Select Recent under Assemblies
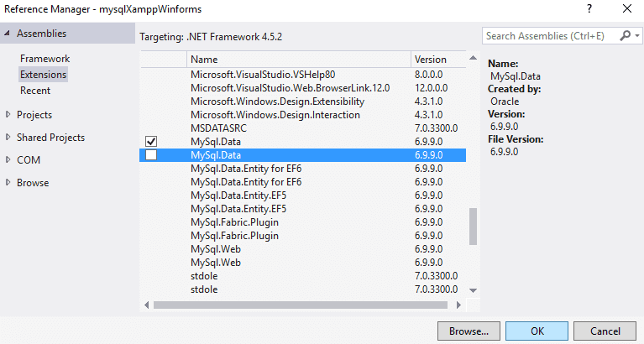This screenshot has height=344, width=644. click(35, 91)
